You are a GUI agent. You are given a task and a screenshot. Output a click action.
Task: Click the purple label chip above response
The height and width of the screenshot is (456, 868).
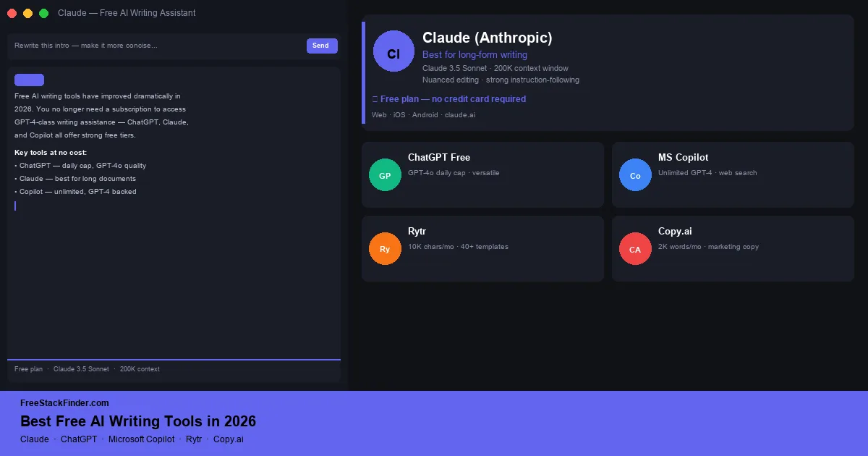[29, 80]
